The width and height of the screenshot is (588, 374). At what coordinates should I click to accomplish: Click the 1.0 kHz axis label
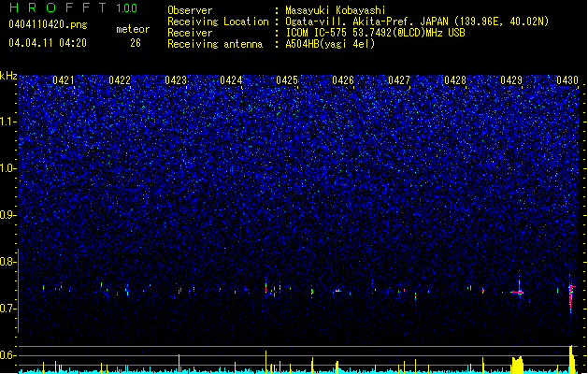(7, 168)
